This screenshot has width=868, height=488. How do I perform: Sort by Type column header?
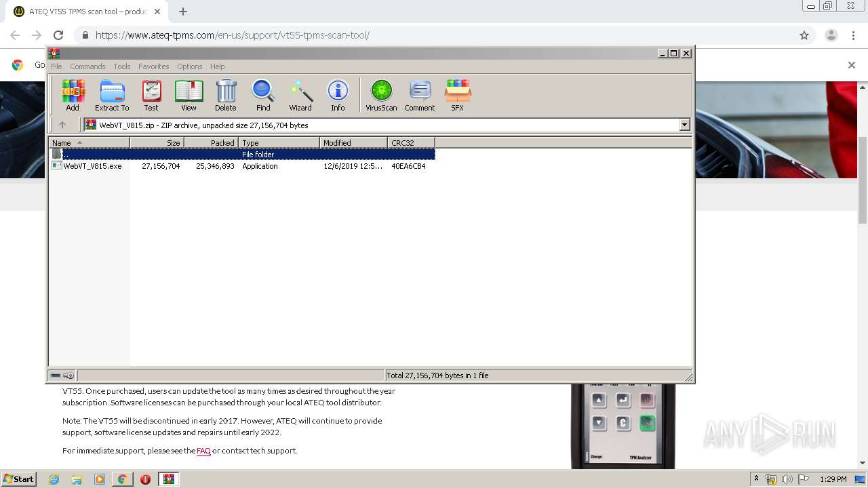[x=279, y=143]
